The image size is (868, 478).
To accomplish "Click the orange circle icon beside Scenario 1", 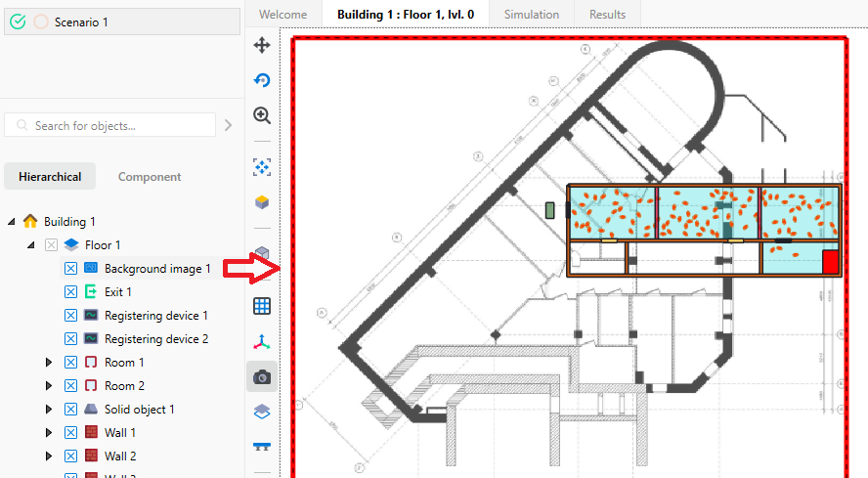I will [x=40, y=22].
